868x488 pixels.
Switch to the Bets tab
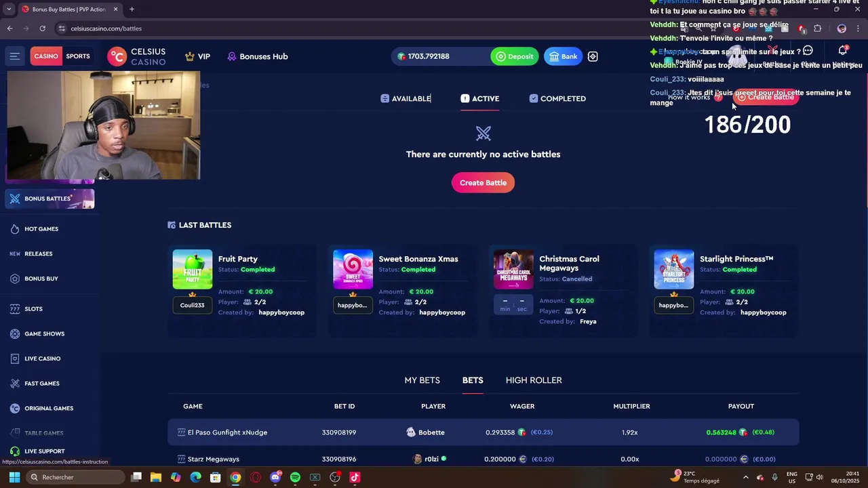[473, 380]
